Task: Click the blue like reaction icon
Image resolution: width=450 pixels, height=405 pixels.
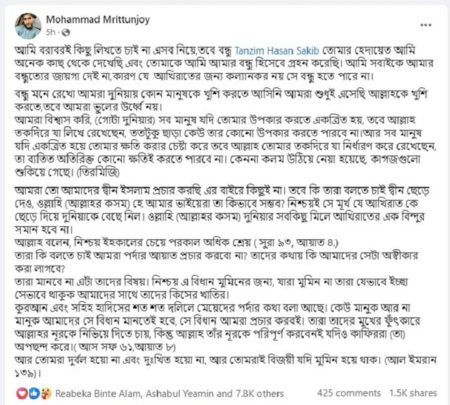Action: 34,393
